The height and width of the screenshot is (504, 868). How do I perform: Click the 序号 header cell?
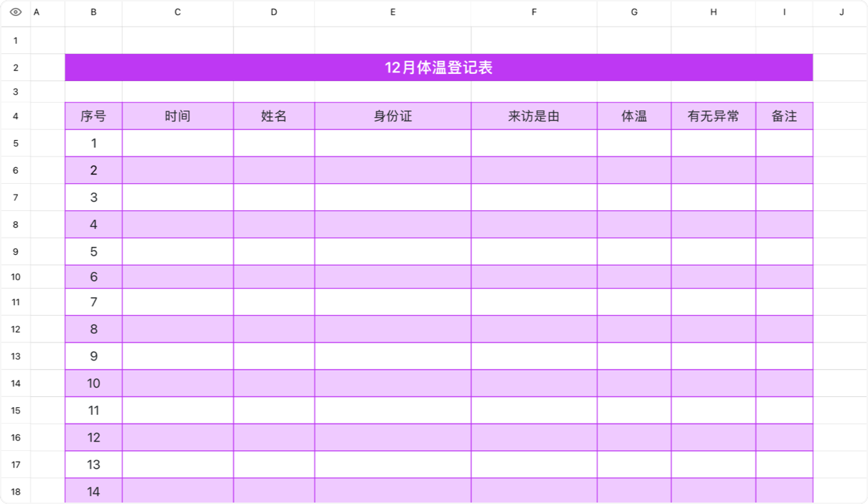pos(94,116)
